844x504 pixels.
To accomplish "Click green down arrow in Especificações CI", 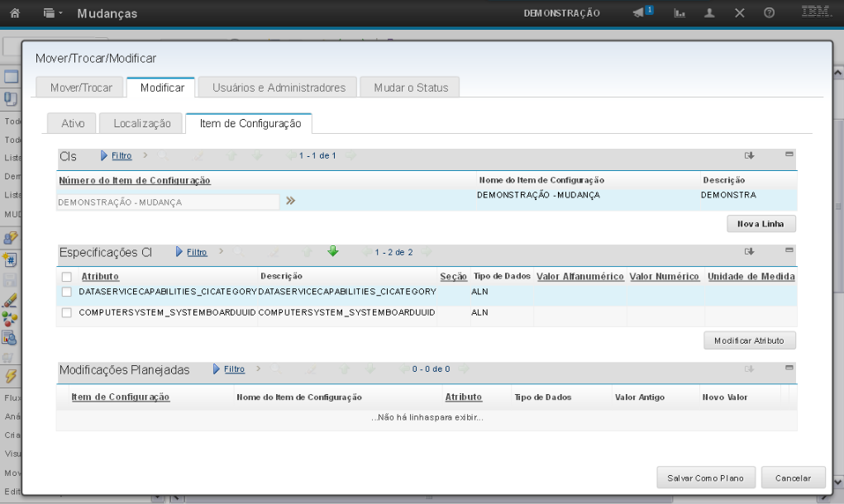I will coord(333,252).
